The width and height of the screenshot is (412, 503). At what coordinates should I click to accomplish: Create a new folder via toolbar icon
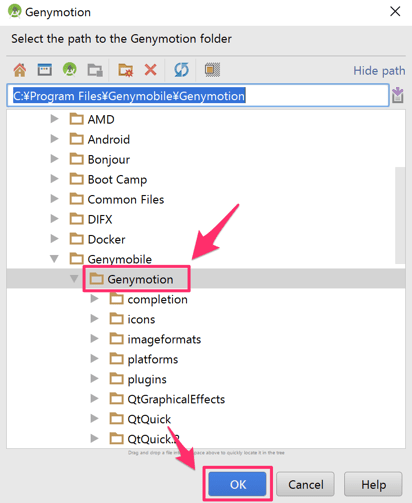pos(126,70)
